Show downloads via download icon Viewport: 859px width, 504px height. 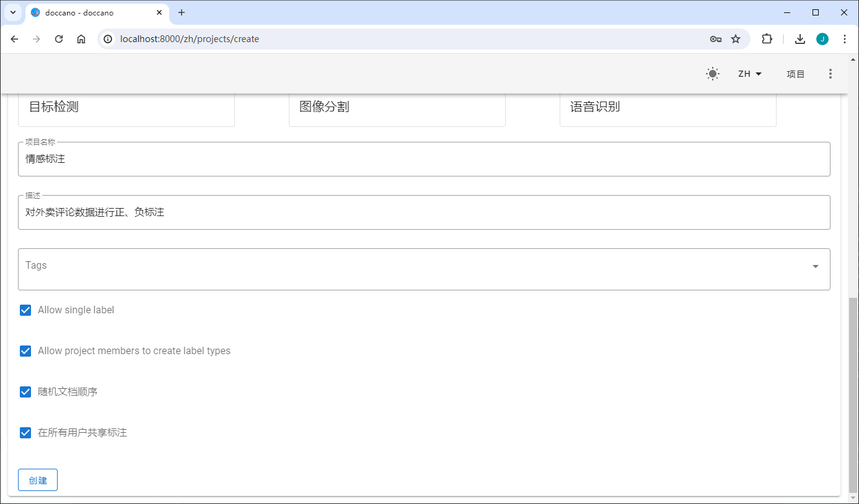(x=800, y=39)
